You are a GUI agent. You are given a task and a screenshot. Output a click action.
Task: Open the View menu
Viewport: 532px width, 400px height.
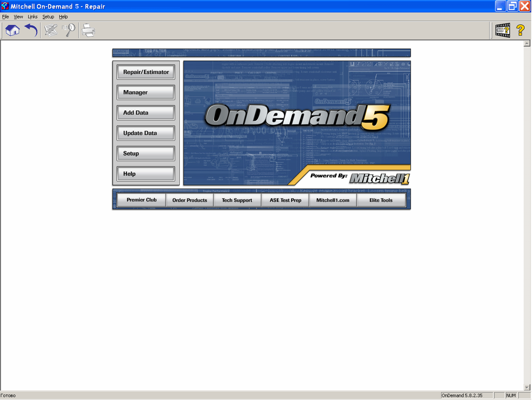click(18, 16)
